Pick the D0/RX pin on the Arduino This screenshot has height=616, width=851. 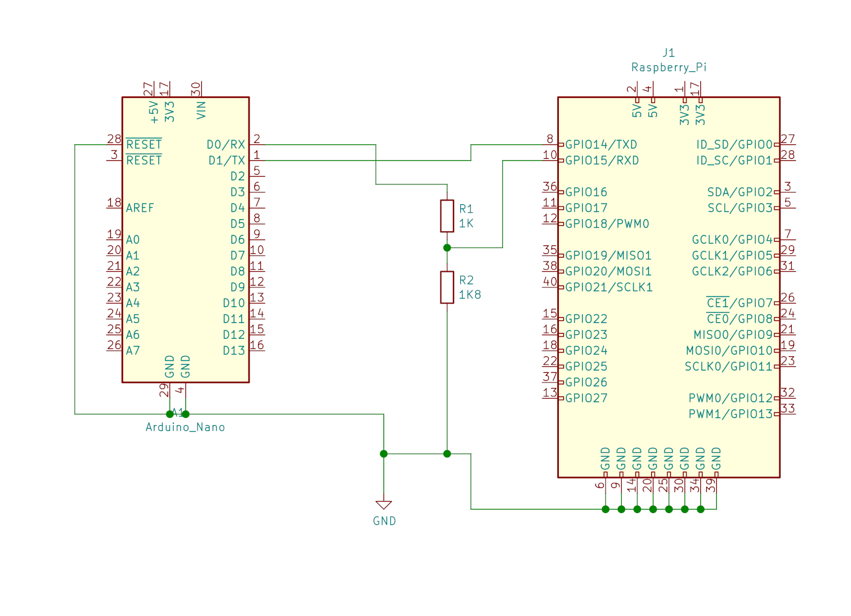click(x=226, y=144)
